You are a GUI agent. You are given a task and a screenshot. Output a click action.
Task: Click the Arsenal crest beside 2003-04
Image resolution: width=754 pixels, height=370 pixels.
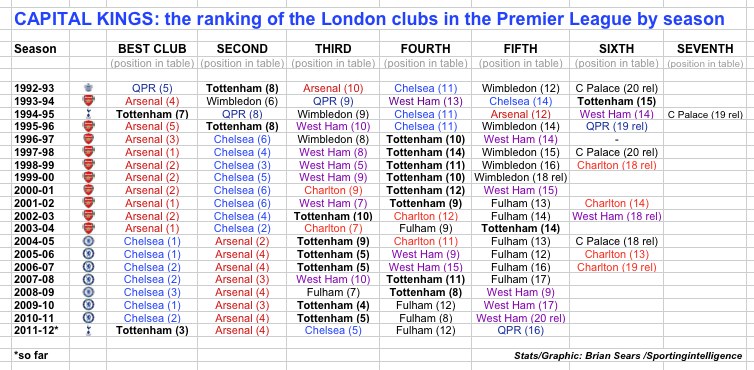pos(88,228)
